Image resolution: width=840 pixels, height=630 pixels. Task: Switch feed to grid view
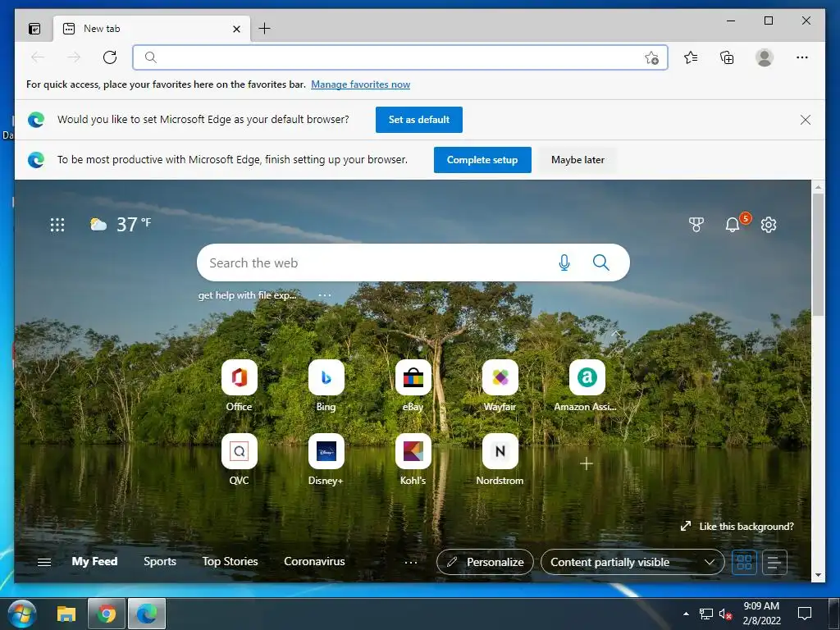click(x=744, y=562)
